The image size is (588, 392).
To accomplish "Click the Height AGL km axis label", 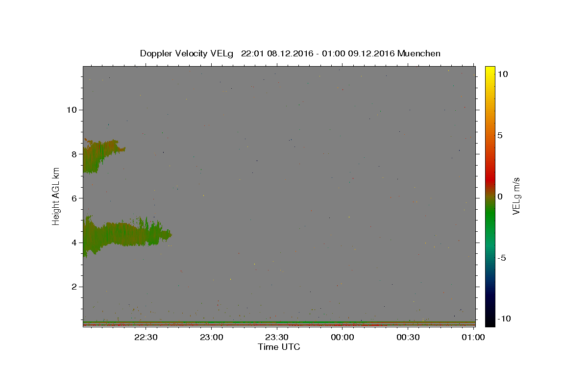I will (56, 196).
